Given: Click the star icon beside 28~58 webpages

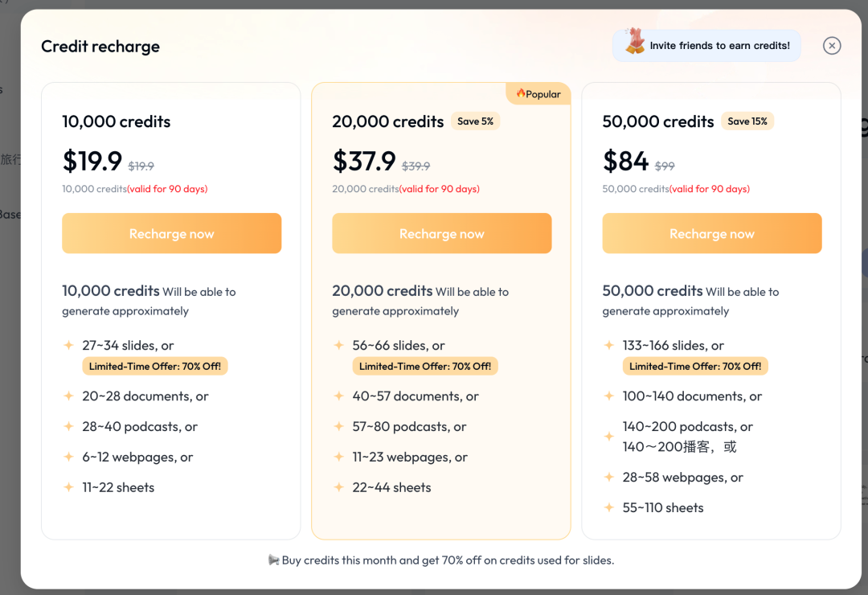Looking at the screenshot, I should [609, 477].
